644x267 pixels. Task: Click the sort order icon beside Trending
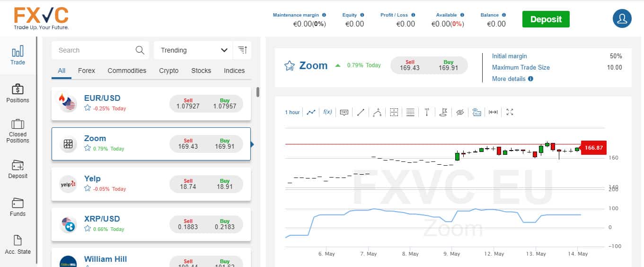242,50
